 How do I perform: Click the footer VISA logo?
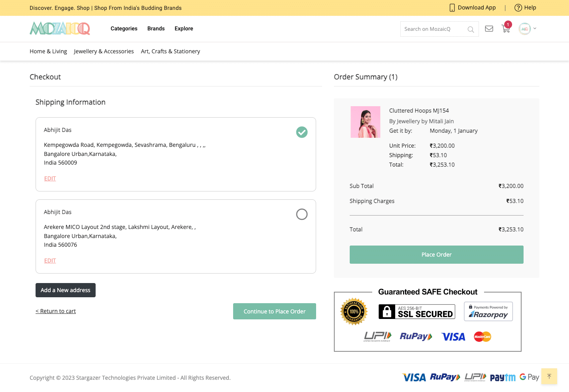click(x=414, y=377)
